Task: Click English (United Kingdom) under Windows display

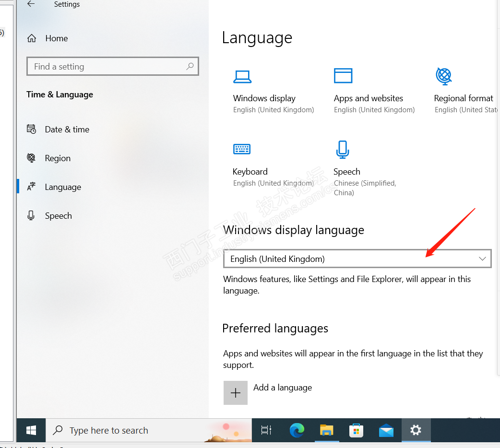Action: tap(274, 110)
